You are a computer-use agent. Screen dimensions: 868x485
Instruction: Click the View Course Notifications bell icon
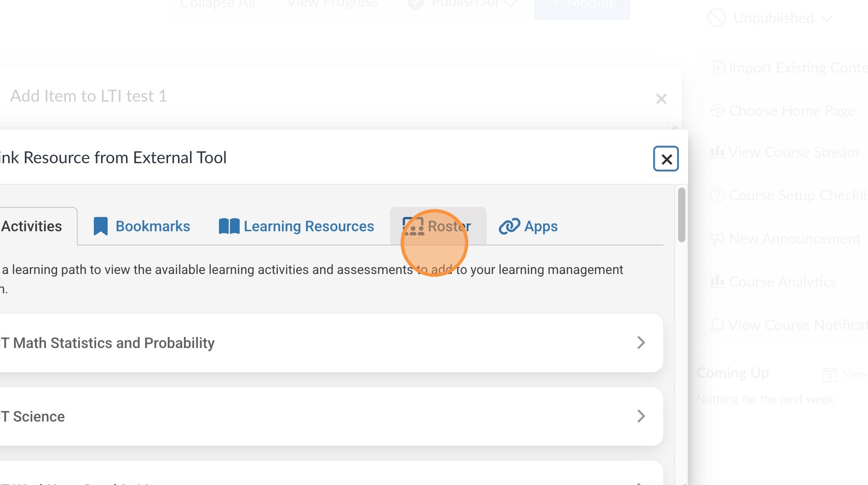coord(717,325)
